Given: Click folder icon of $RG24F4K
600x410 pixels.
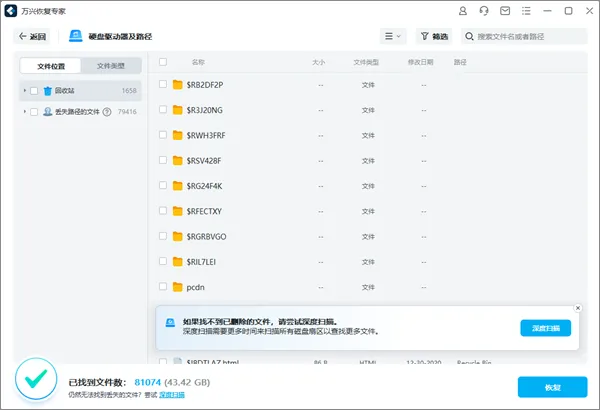Looking at the screenshot, I should 178,186.
